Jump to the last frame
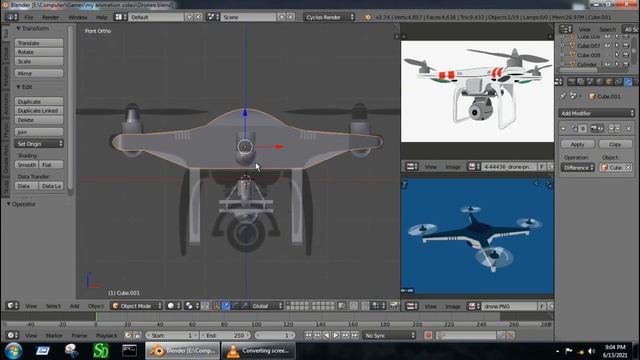 pos(355,336)
